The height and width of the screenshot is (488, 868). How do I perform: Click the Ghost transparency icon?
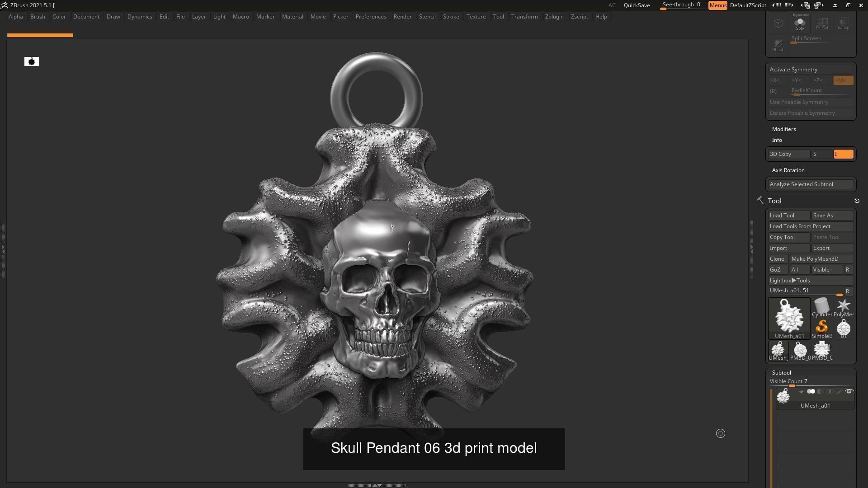click(x=778, y=44)
